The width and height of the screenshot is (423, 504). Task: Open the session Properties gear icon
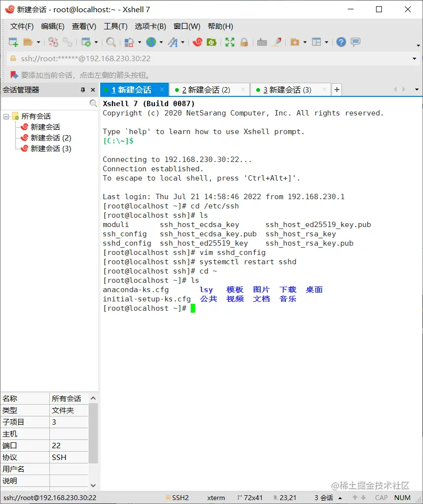[86, 42]
